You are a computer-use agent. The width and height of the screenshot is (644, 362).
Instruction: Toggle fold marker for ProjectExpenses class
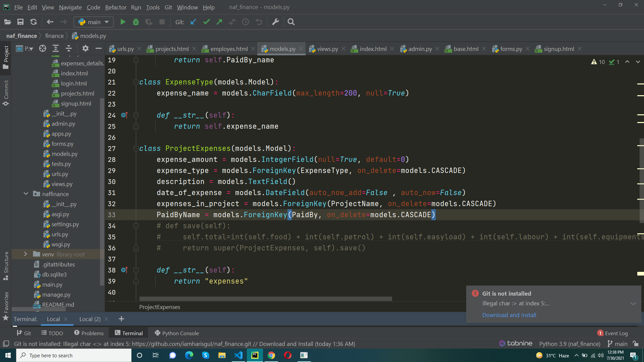pos(136,148)
